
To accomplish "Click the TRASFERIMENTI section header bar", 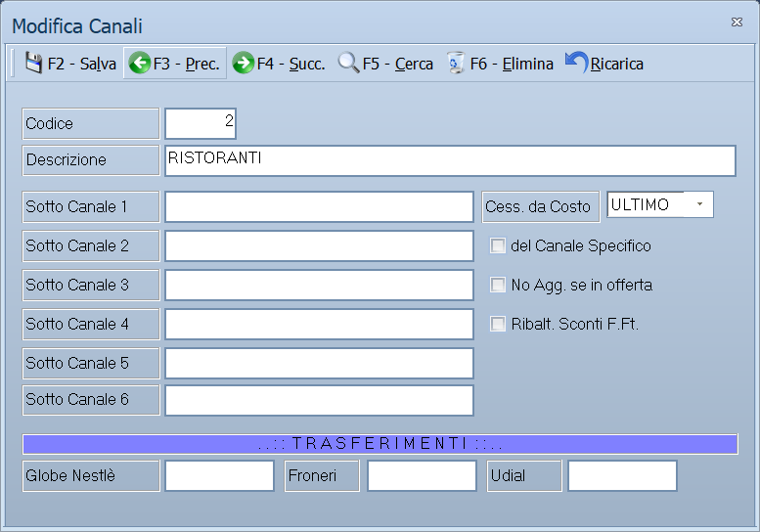I will tap(380, 444).
